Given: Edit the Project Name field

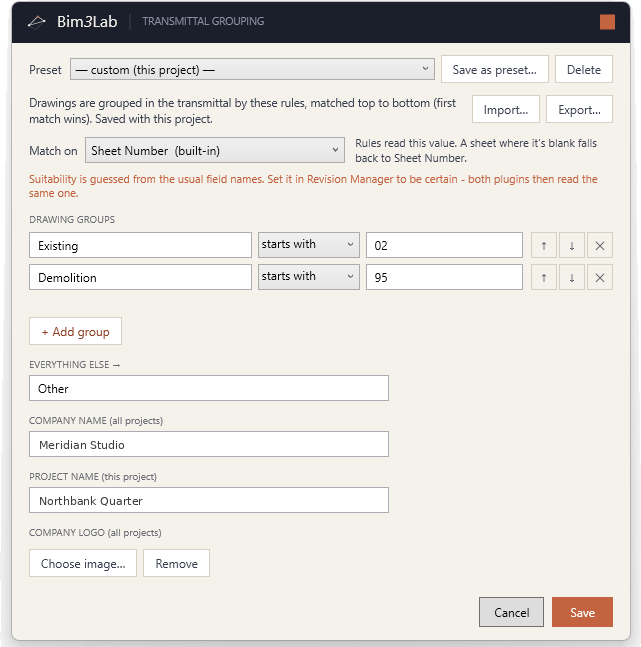Looking at the screenshot, I should [x=209, y=500].
